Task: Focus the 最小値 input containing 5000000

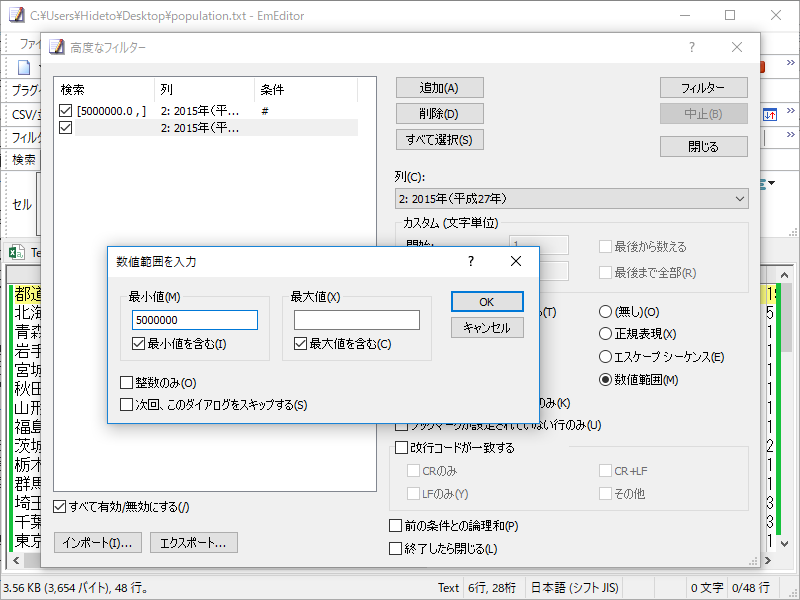Action: click(x=194, y=320)
